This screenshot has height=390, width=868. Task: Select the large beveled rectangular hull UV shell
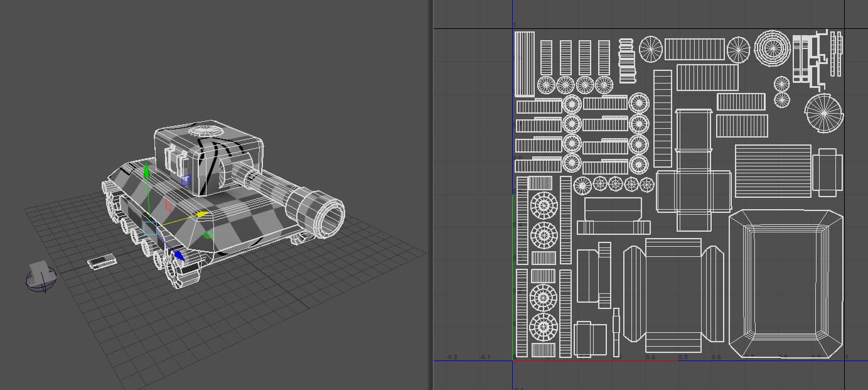pos(785,283)
